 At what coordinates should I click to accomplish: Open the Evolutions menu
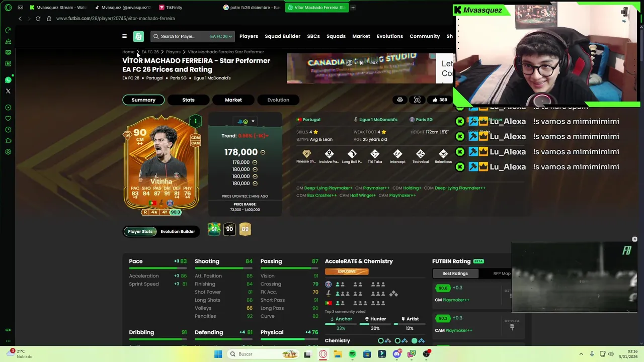[390, 36]
